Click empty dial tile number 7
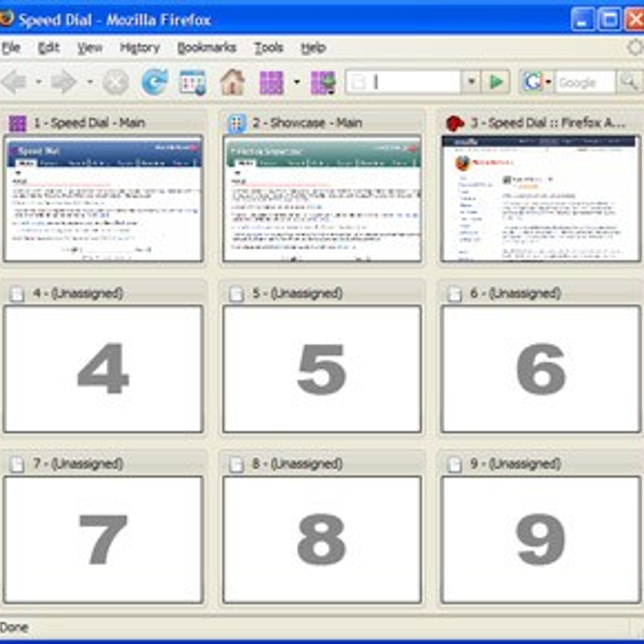Image resolution: width=644 pixels, height=644 pixels. point(104,540)
